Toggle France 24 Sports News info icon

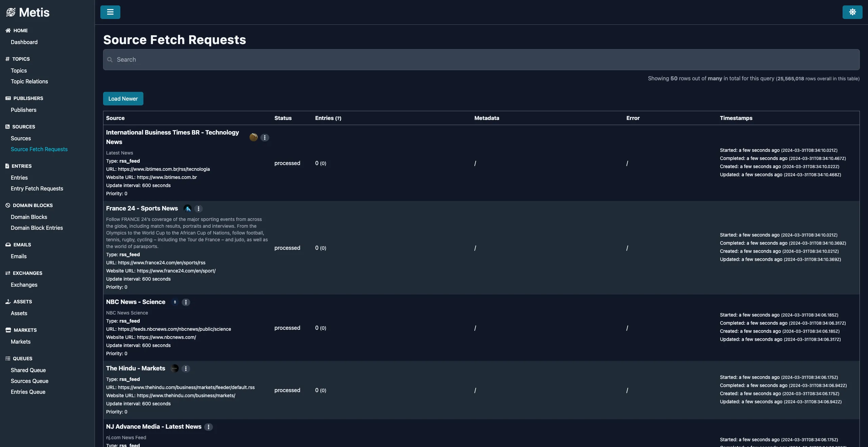(198, 209)
